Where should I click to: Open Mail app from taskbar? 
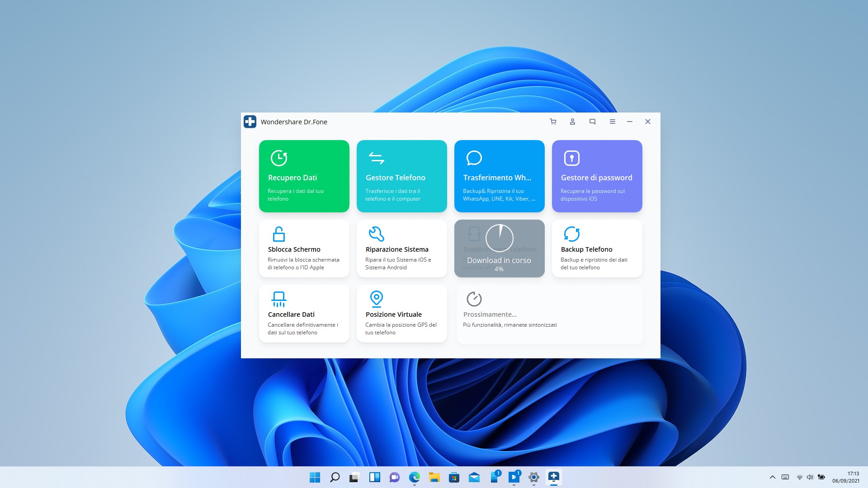coord(474,477)
